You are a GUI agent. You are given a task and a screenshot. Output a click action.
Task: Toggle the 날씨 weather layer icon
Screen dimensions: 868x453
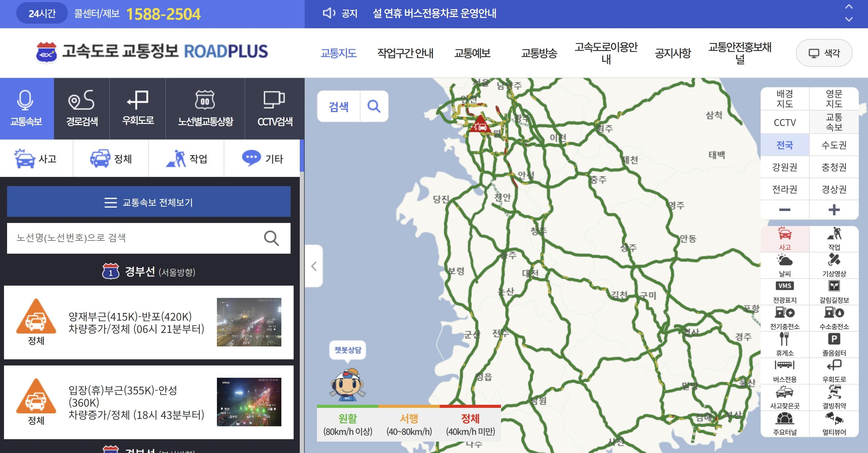click(785, 265)
